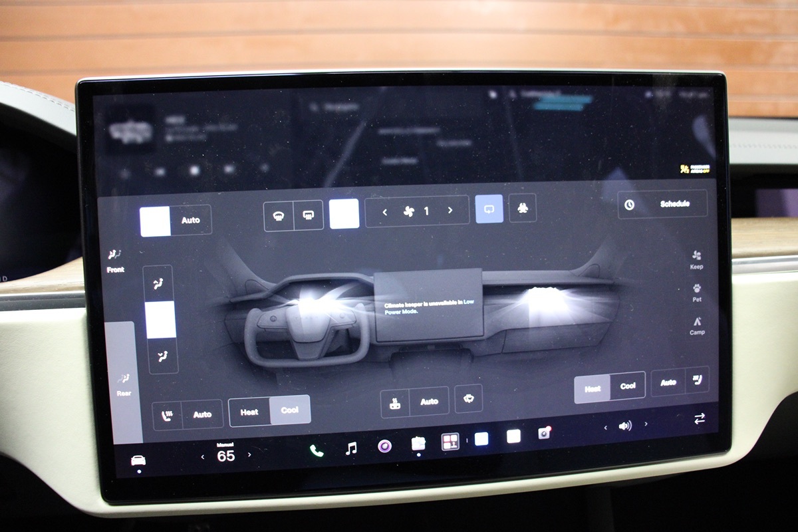Tap the highlighted tile between rear defrost and fan
Image resolution: width=798 pixels, height=532 pixels.
344,214
